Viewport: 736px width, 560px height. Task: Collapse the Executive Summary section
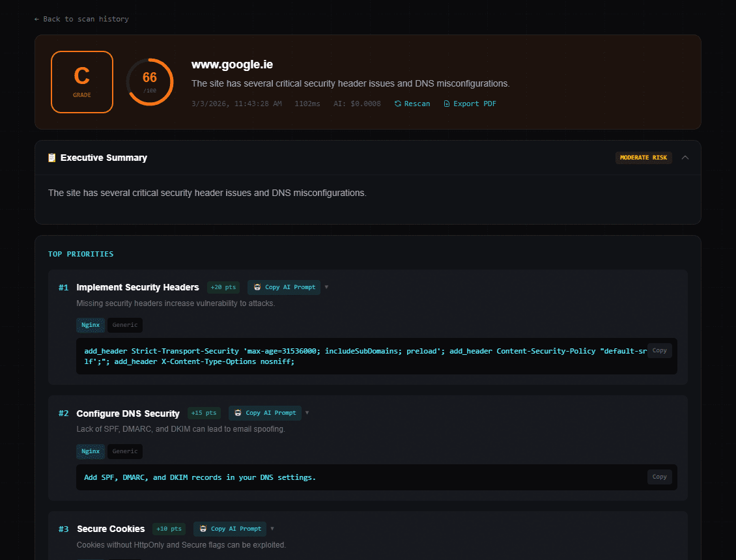pos(685,157)
